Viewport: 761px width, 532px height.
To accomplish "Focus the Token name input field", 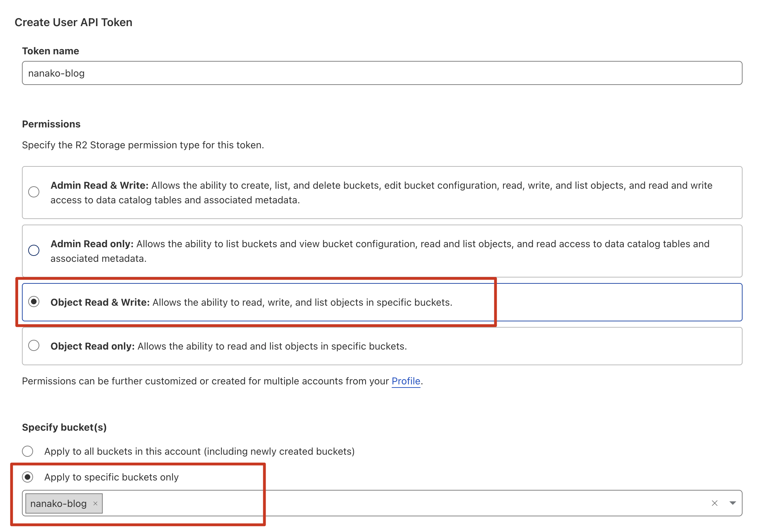I will 382,73.
